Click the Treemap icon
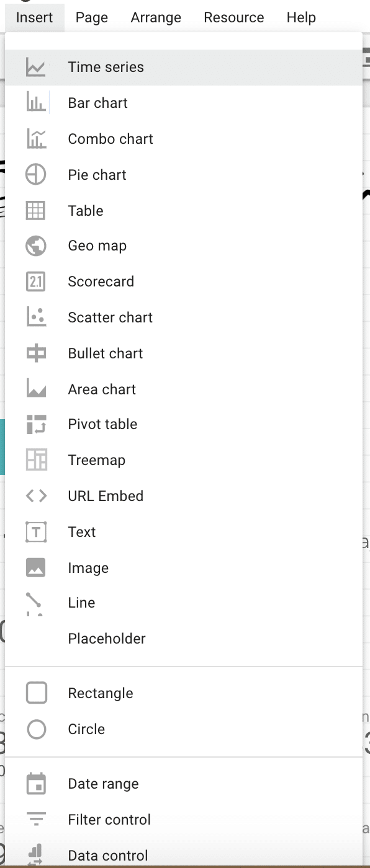 [36, 460]
